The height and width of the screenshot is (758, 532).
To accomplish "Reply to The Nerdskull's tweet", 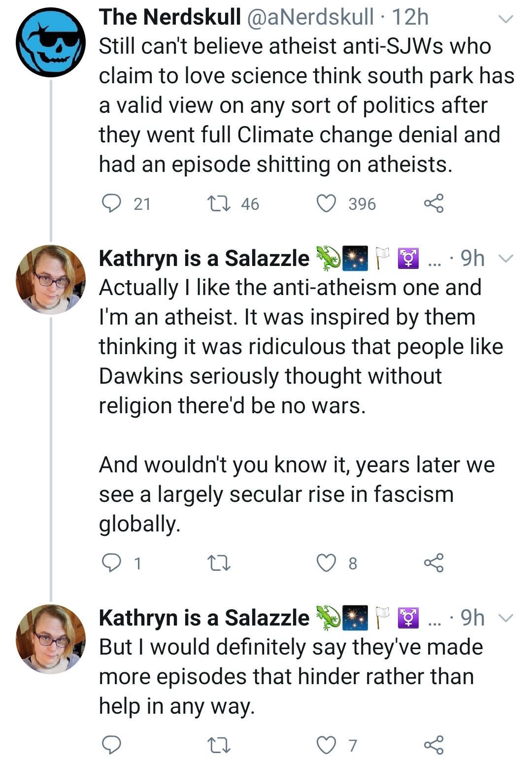I will click(x=111, y=203).
